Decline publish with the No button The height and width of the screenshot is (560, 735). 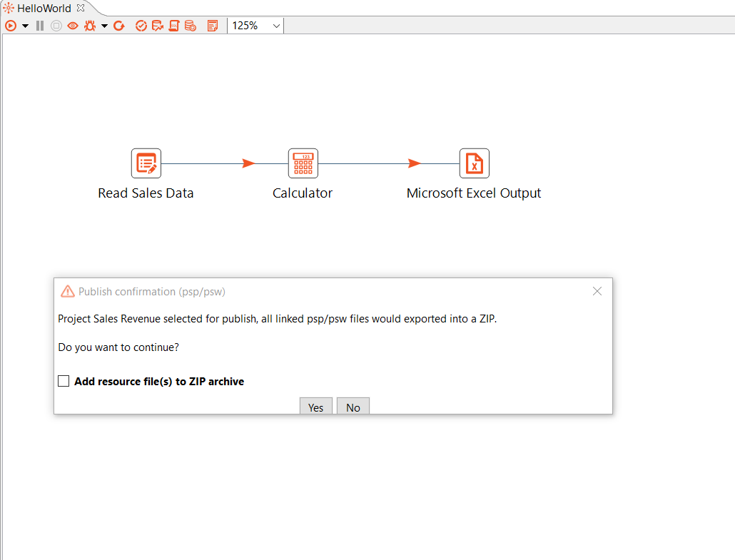pyautogui.click(x=353, y=407)
